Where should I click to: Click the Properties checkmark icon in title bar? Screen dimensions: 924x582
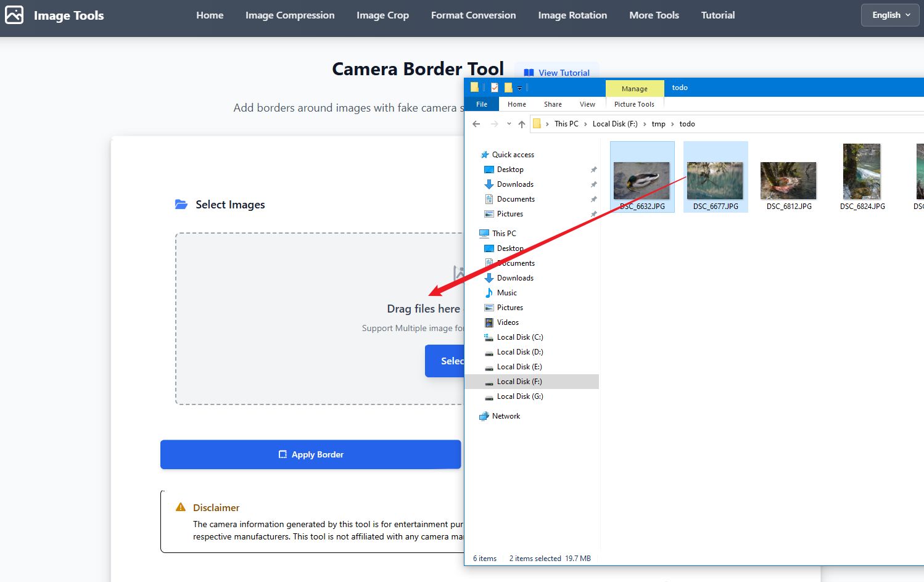(x=495, y=88)
